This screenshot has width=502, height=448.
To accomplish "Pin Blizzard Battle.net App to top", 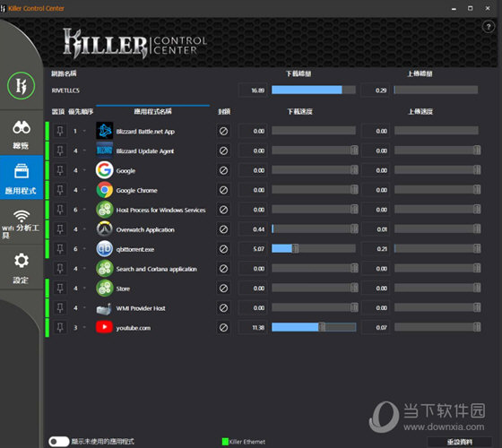I will pos(60,131).
